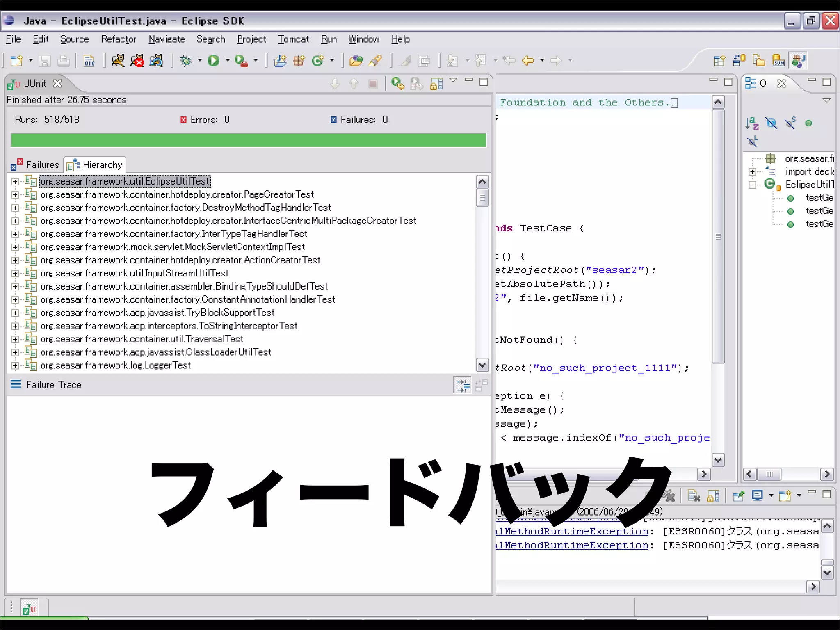The height and width of the screenshot is (630, 840).
Task: Expand the PageCreatorTest tree node
Action: [15, 194]
